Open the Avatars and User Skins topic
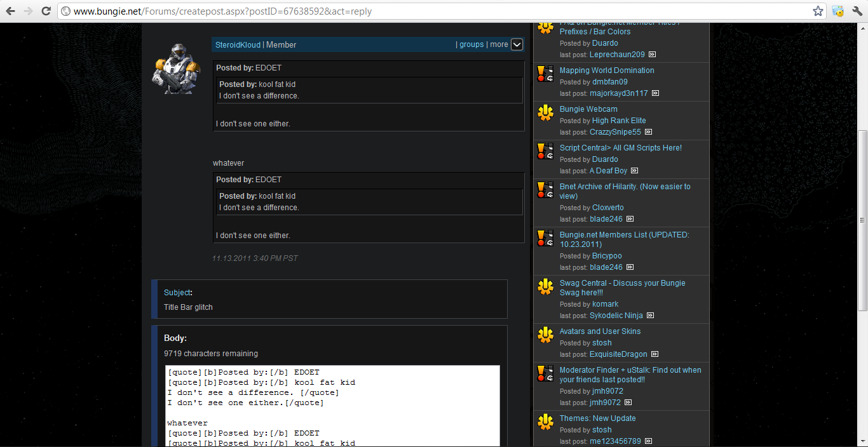 (600, 331)
